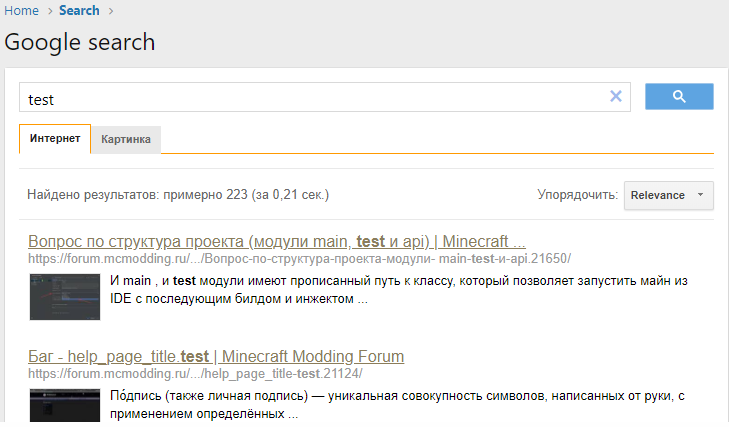
Task: Open result 'Вопрос по структура проекта' link
Action: tap(277, 241)
